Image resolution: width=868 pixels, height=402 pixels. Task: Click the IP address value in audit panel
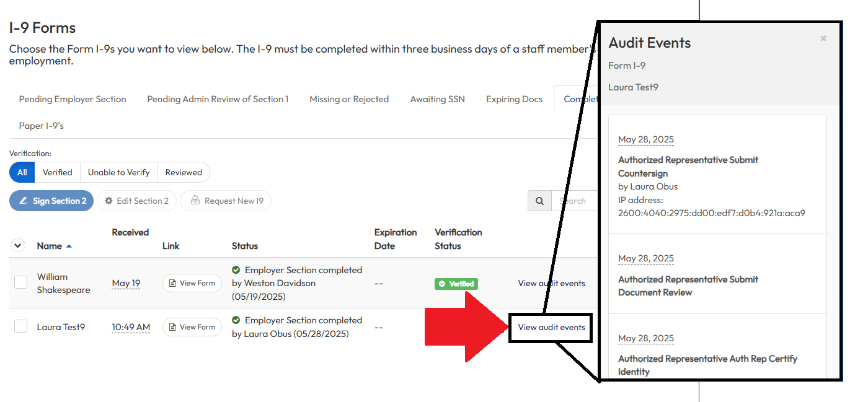[712, 213]
